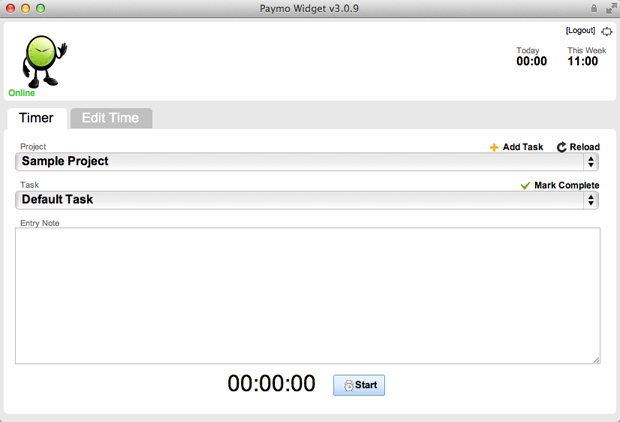Click the Entry Note resize grip corner
The height and width of the screenshot is (422, 620).
(596, 360)
